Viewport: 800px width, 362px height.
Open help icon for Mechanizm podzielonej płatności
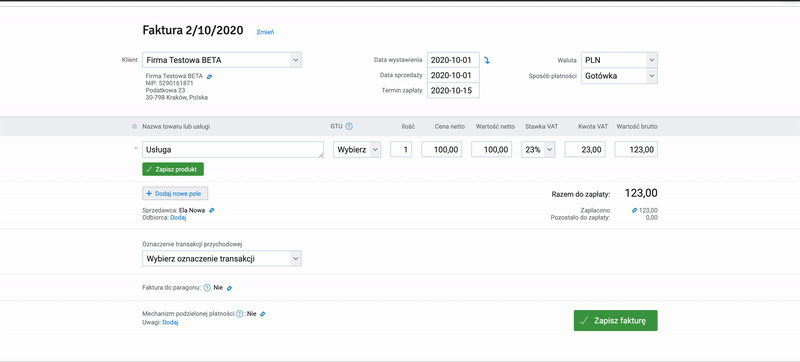point(240,314)
